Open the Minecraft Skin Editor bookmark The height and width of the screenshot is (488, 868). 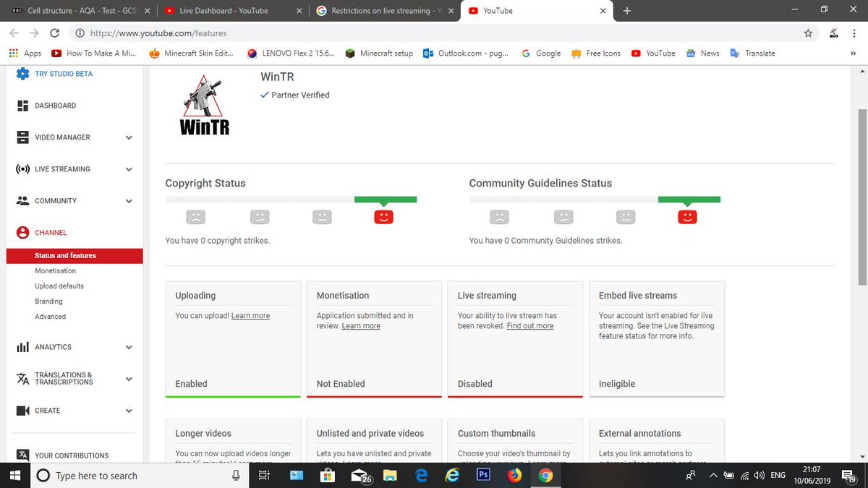[192, 53]
